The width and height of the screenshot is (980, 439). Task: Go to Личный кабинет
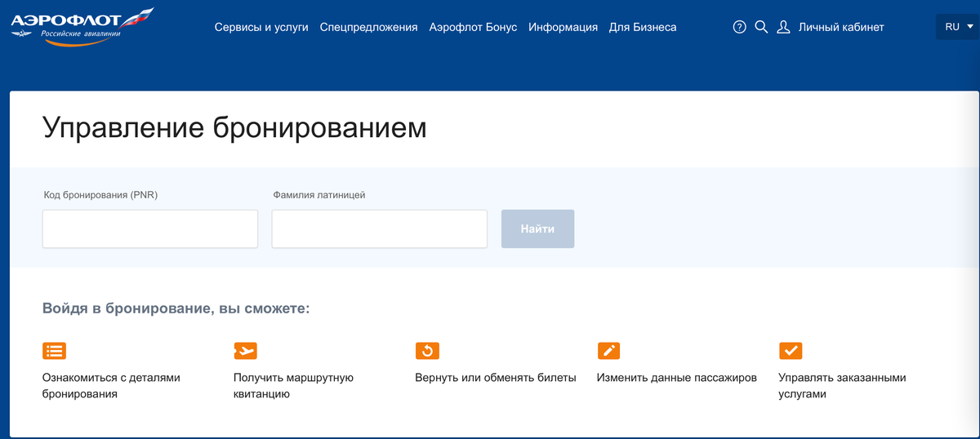(841, 27)
